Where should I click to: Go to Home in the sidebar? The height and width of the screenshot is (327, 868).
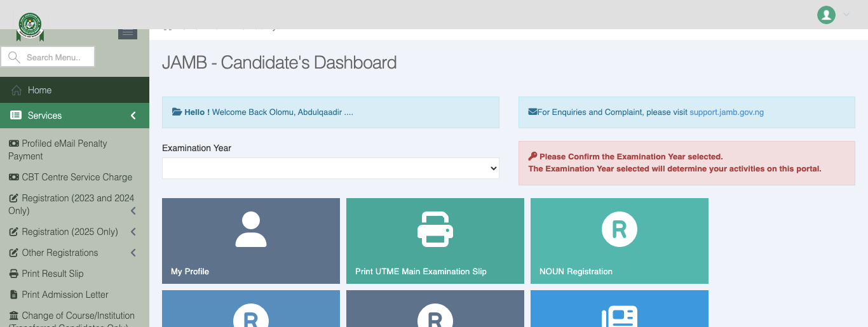click(x=74, y=90)
